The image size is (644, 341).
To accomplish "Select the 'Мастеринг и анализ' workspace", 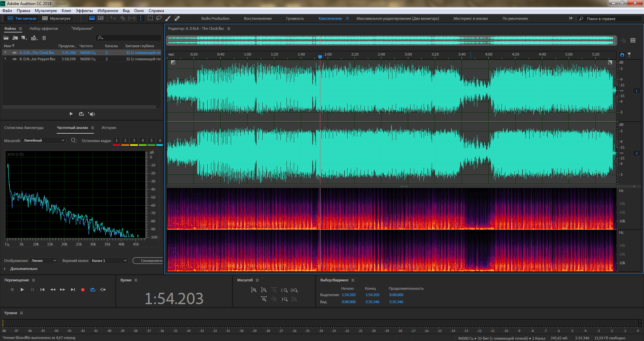I will coord(471,18).
